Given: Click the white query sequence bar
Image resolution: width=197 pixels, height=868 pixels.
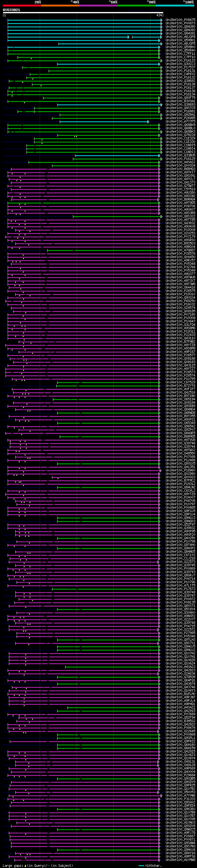Looking at the screenshot, I should tap(83, 13).
